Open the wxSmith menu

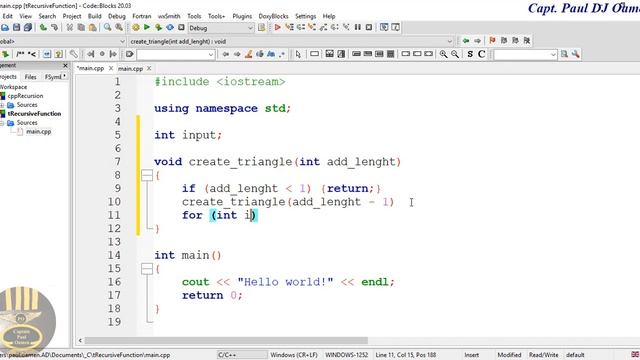[x=169, y=16]
